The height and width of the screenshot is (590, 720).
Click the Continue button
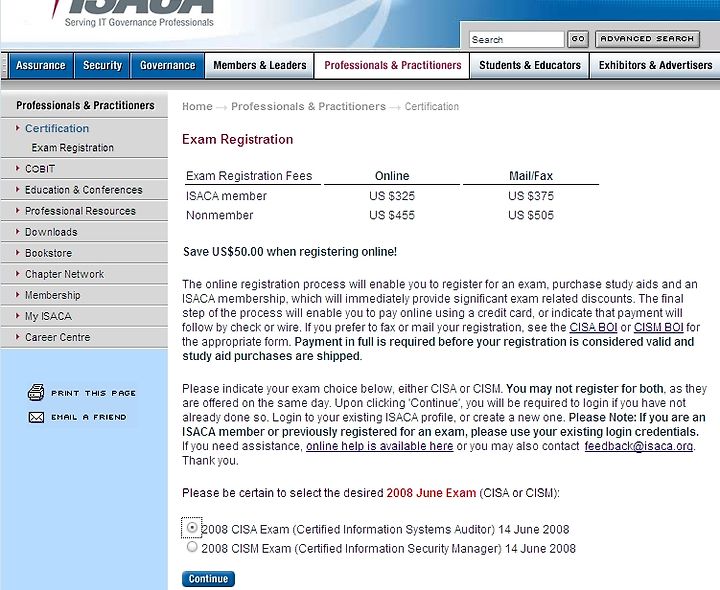[x=208, y=579]
